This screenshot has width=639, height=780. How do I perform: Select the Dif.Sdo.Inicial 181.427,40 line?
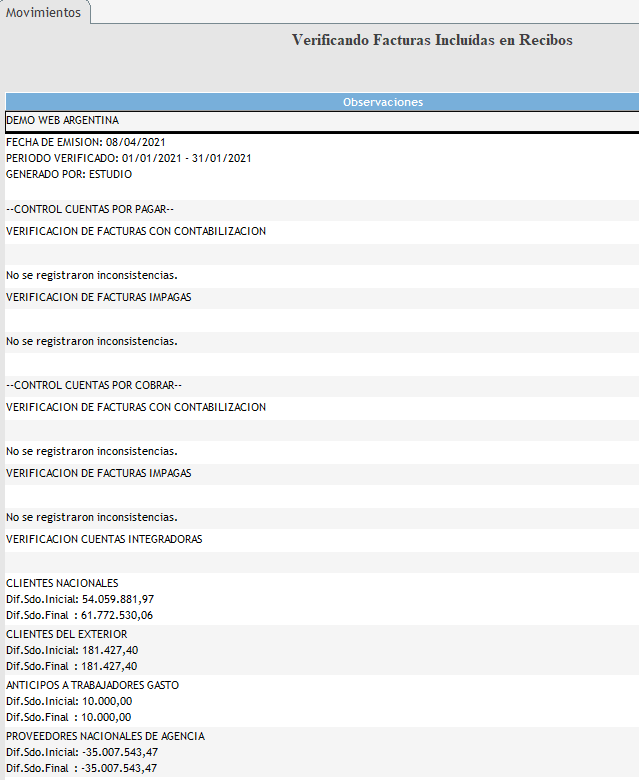click(x=72, y=650)
